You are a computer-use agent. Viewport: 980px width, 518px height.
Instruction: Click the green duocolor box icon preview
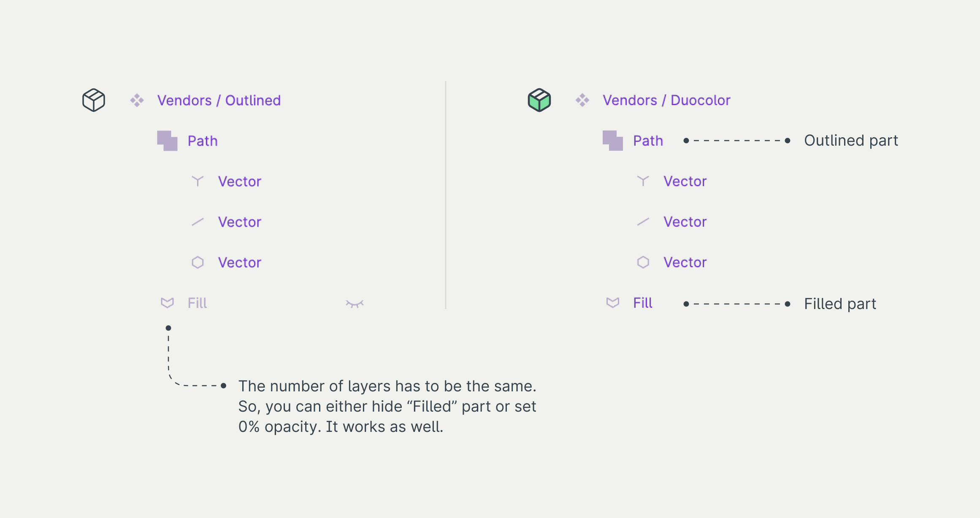[539, 100]
